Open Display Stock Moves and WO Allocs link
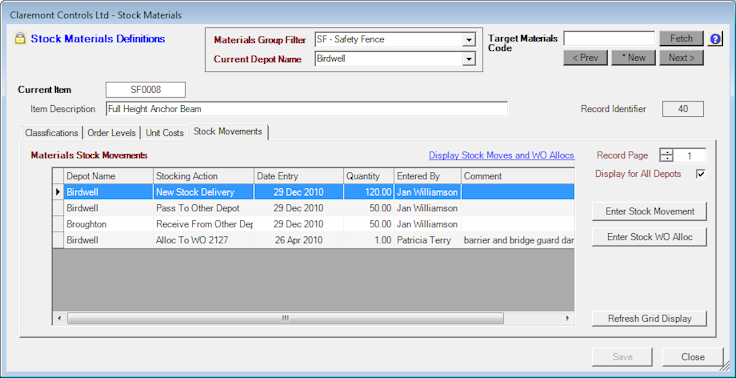 point(501,155)
